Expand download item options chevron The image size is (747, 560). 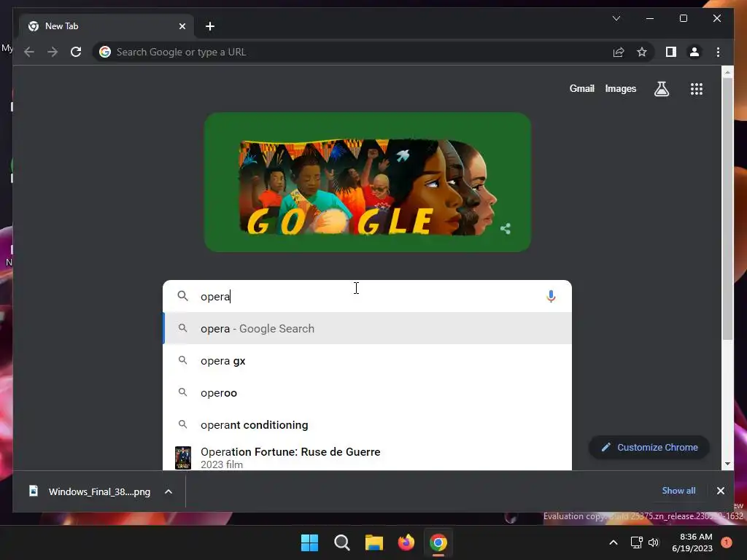pyautogui.click(x=169, y=491)
